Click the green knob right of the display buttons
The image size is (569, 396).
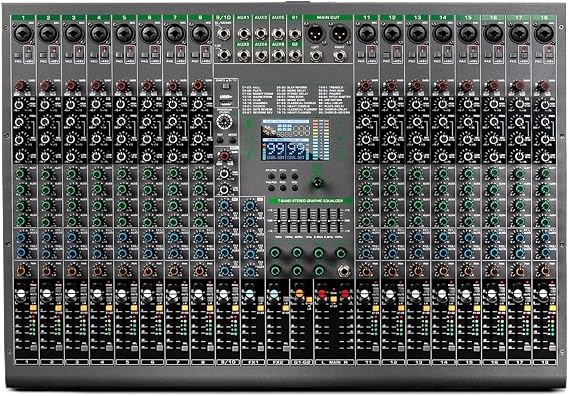coord(317,182)
